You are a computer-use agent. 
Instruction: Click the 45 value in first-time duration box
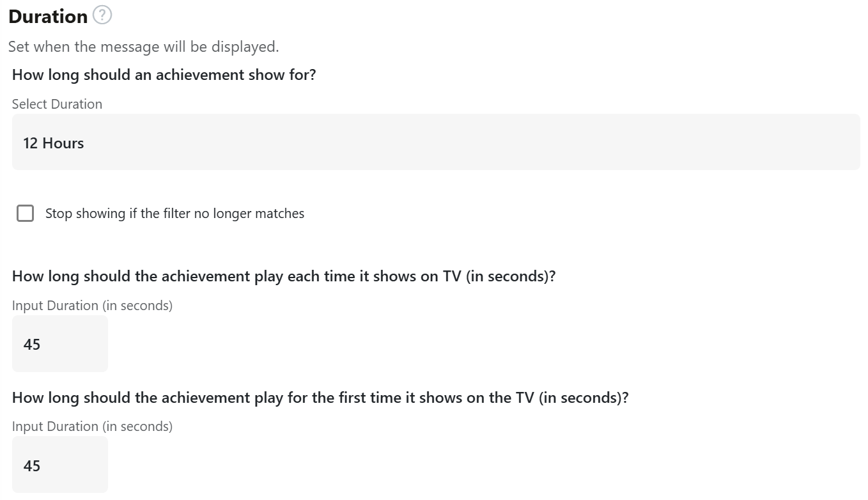pos(32,466)
